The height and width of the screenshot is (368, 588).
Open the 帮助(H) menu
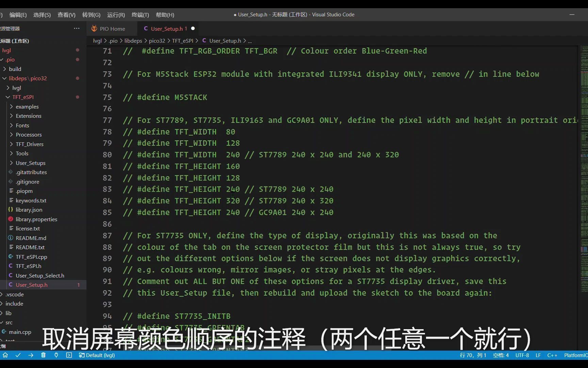165,15
